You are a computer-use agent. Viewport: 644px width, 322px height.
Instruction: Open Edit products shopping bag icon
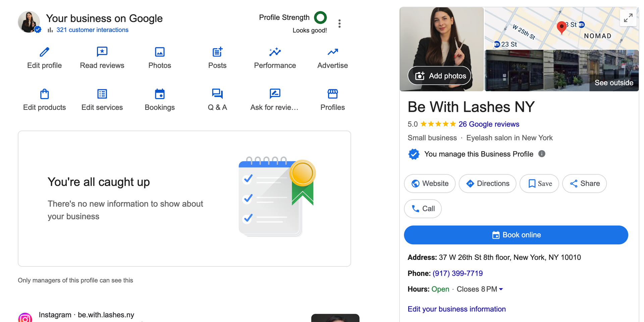[x=45, y=94]
